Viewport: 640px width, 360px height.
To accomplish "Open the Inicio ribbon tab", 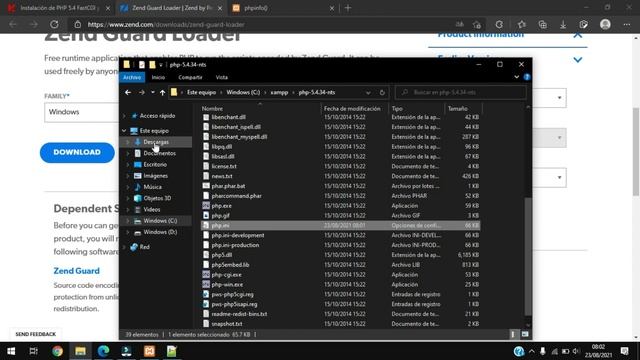I will click(158, 77).
